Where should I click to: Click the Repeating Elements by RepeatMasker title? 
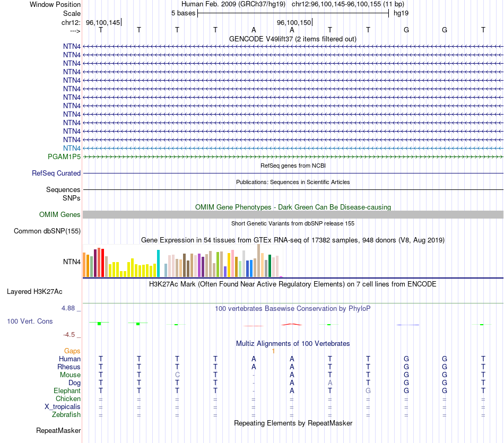click(x=293, y=423)
